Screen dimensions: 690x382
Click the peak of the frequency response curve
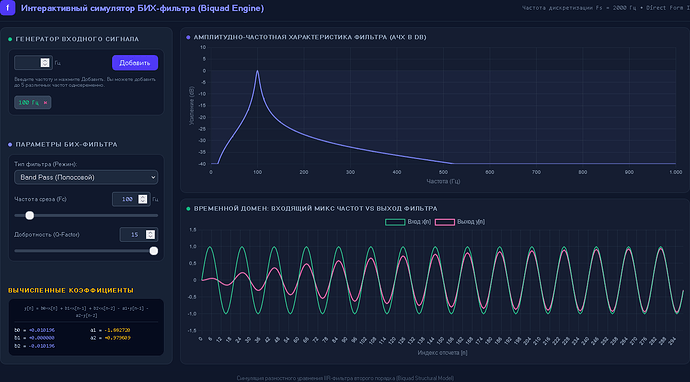[257, 71]
